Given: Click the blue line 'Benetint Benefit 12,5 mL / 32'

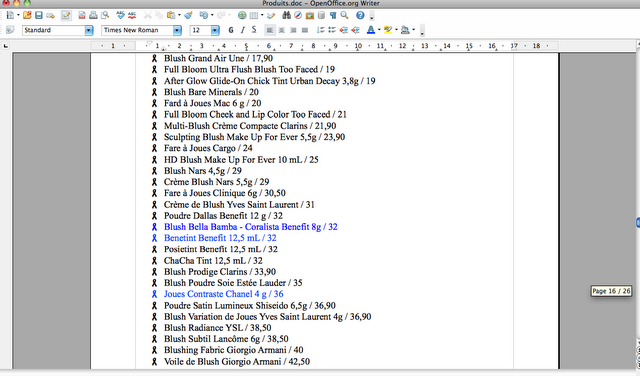Looking at the screenshot, I should coord(220,238).
